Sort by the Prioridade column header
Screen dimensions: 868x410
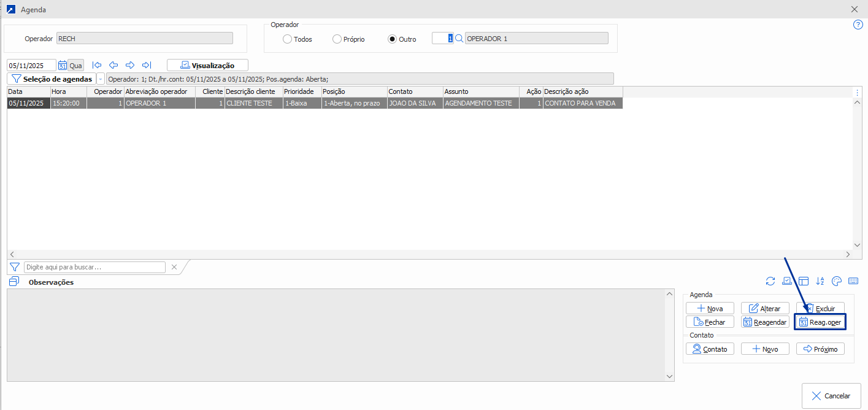point(302,91)
